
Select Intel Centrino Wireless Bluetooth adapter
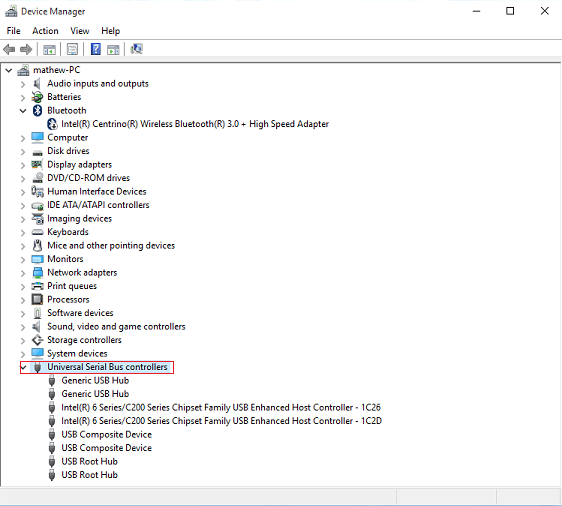(195, 124)
